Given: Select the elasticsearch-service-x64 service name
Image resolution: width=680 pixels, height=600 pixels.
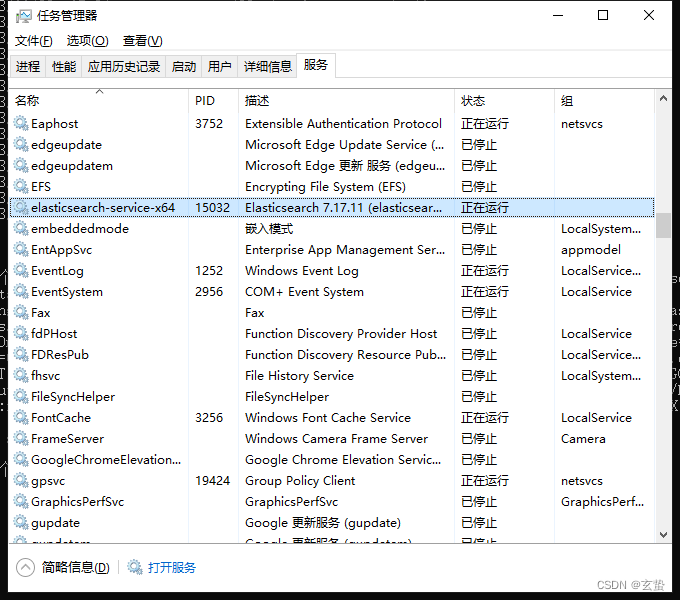Looking at the screenshot, I should pos(103,208).
